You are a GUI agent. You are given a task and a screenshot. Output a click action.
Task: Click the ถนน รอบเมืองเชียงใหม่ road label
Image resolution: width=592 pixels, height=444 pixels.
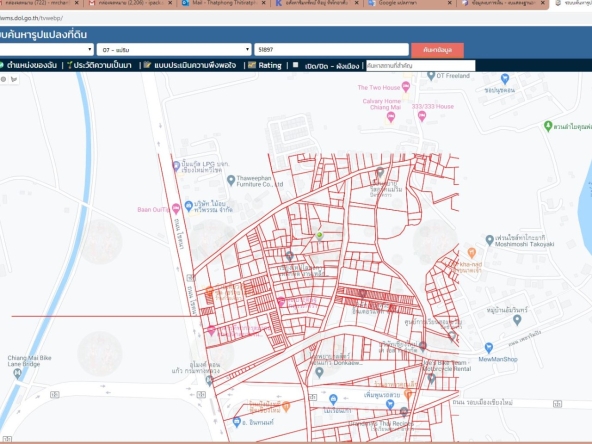click(483, 402)
